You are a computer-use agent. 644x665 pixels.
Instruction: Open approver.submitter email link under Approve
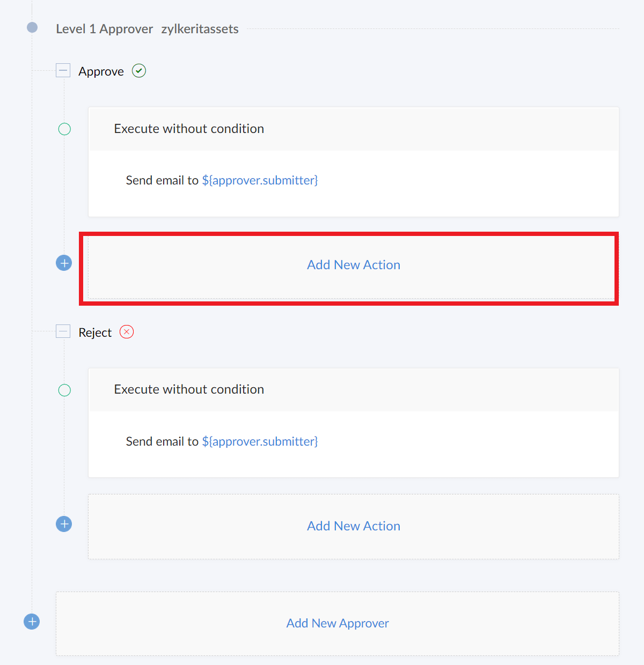click(260, 180)
